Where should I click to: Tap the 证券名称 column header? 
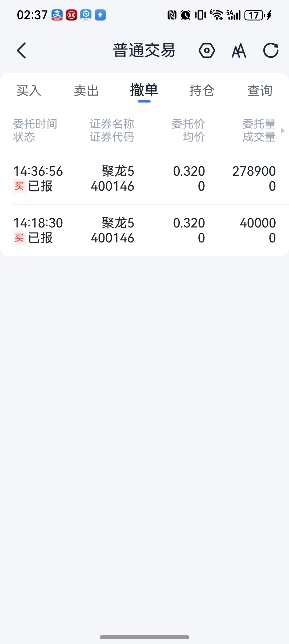(112, 124)
